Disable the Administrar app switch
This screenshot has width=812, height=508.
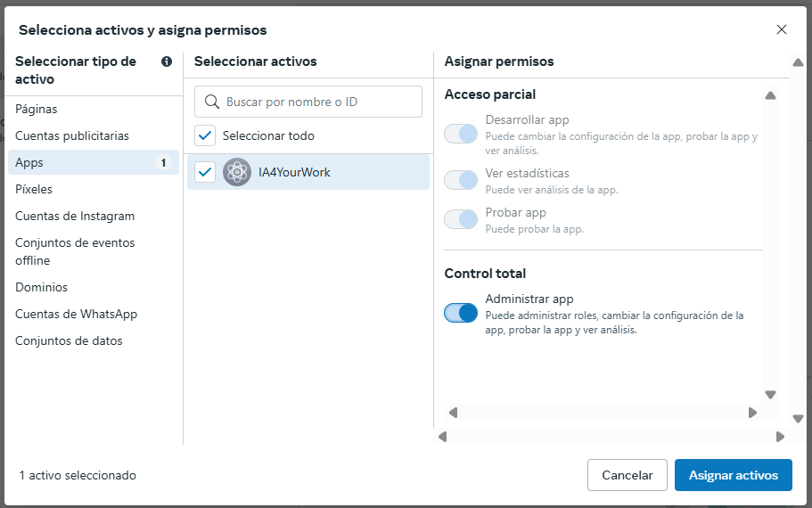461,313
